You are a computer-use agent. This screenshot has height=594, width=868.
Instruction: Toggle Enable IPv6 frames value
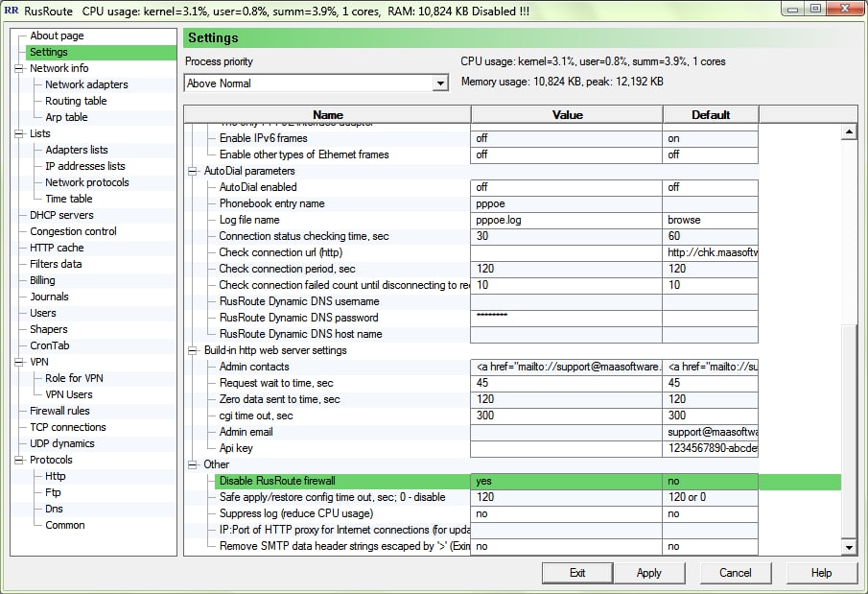[566, 138]
